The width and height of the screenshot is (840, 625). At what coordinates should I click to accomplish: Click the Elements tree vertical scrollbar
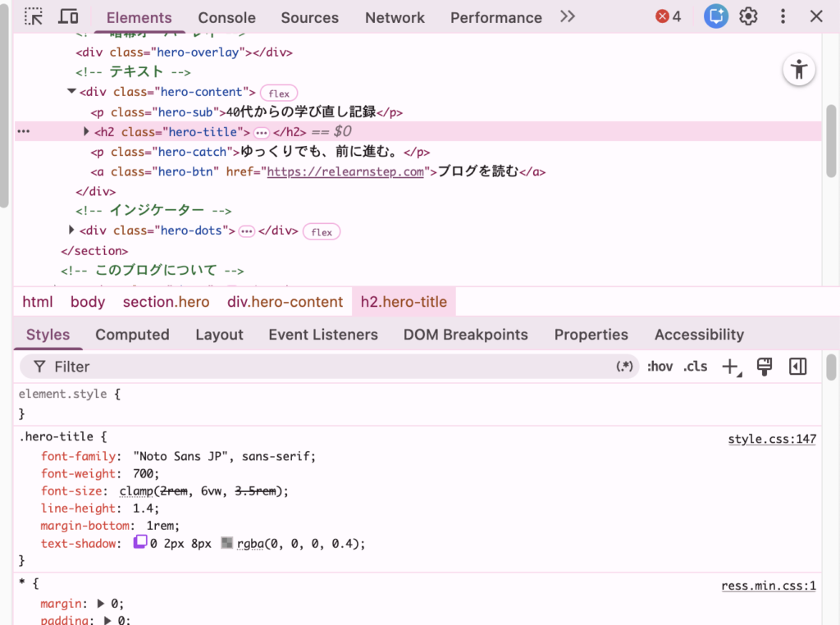pyautogui.click(x=831, y=141)
